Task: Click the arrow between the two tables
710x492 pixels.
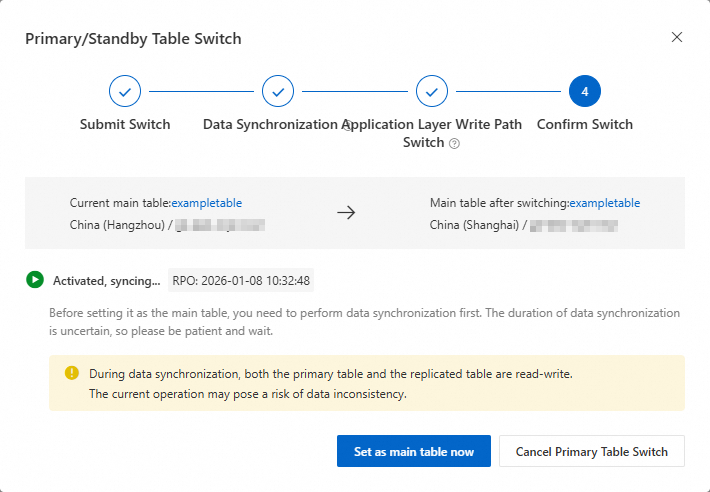Action: (x=346, y=213)
